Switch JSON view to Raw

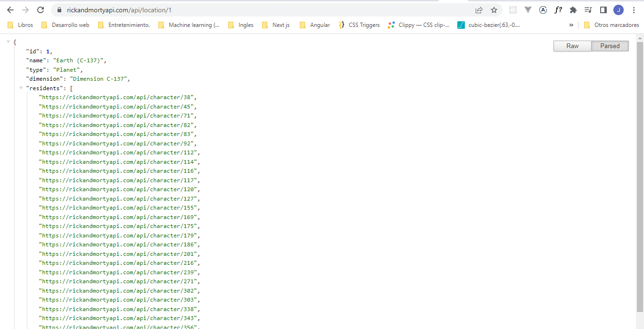coord(572,46)
